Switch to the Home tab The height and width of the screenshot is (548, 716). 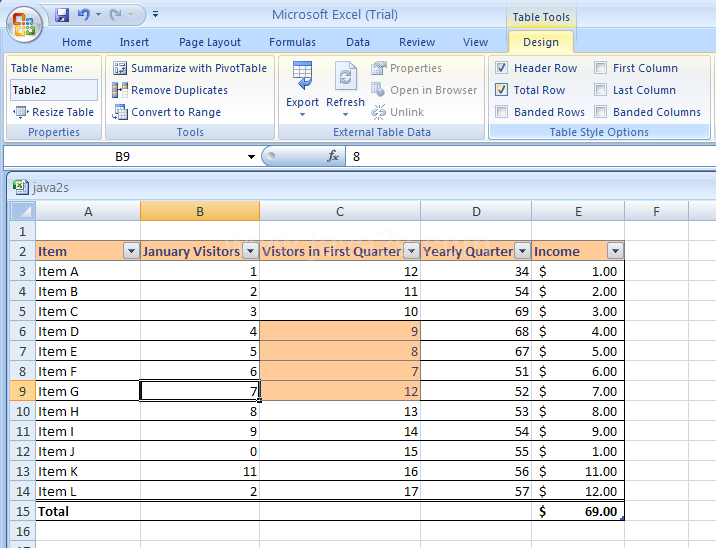[x=77, y=42]
